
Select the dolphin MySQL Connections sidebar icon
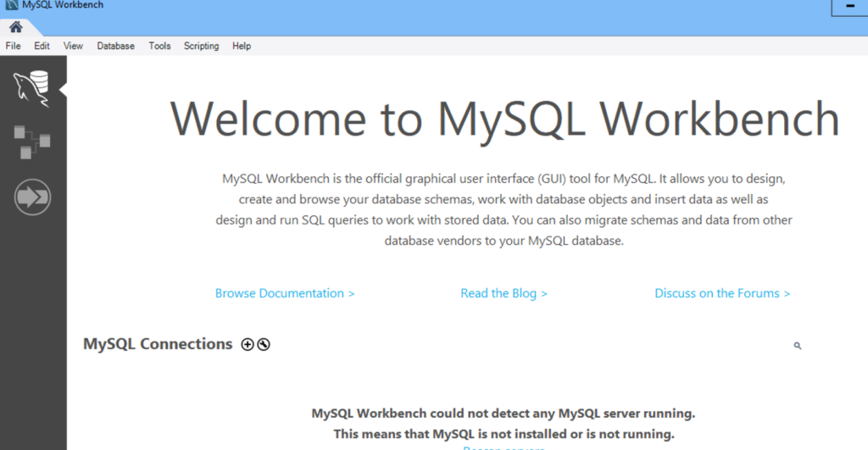click(x=31, y=89)
